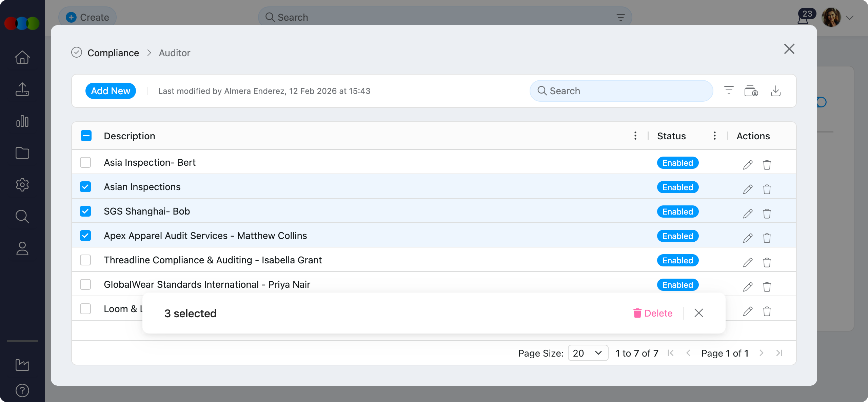This screenshot has height=402, width=868.
Task: Click Delete in the selection bar
Action: click(653, 313)
